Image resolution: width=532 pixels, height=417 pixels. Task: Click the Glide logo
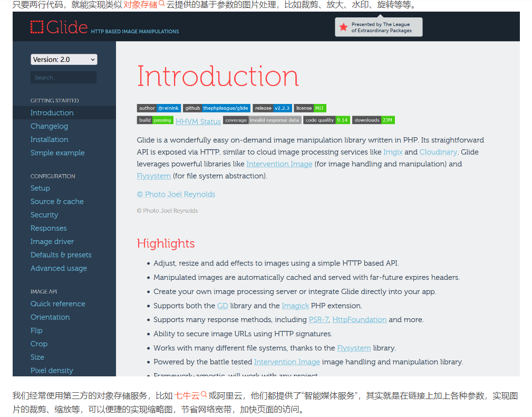59,27
